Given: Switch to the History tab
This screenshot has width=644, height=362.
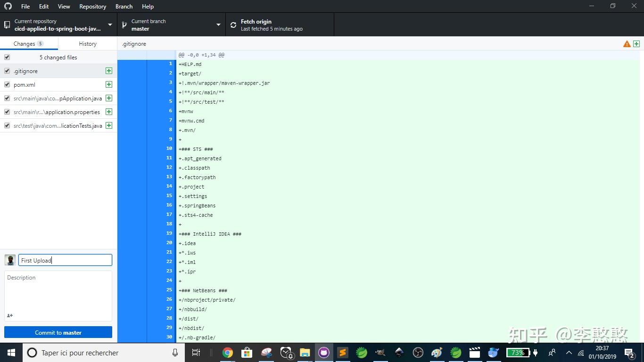Looking at the screenshot, I should [x=87, y=43].
